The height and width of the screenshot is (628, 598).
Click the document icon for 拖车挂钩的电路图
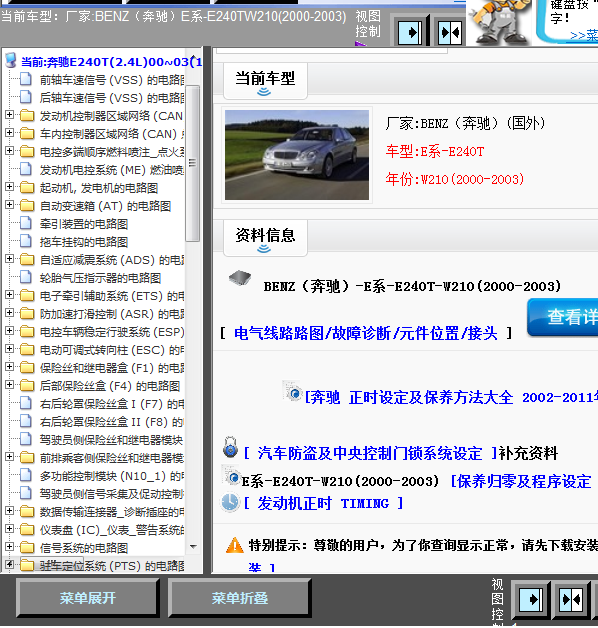(x=26, y=241)
